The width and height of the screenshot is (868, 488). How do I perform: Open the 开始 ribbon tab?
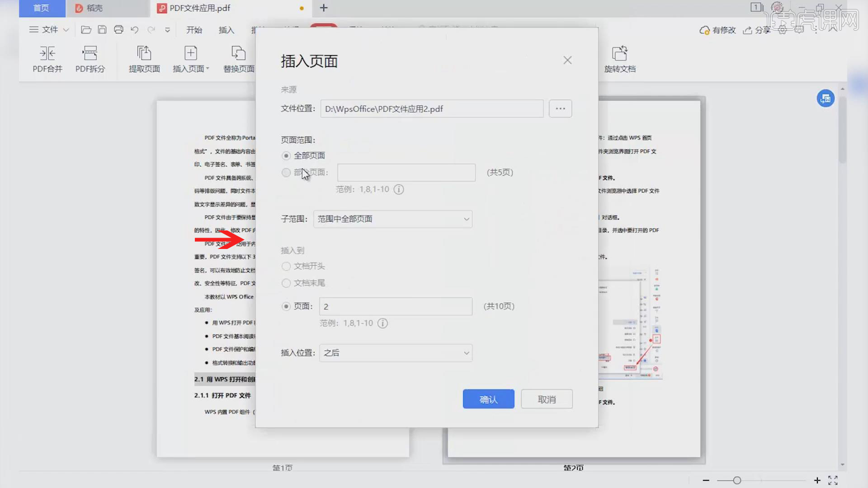tap(194, 30)
